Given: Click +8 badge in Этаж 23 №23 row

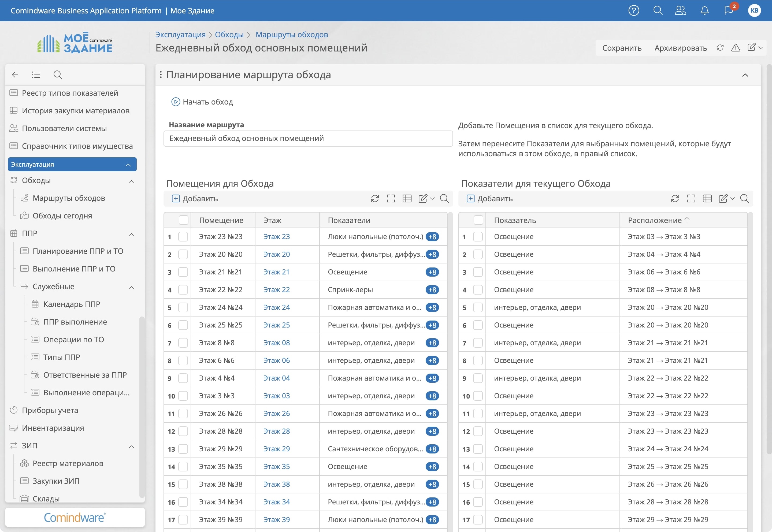Looking at the screenshot, I should [x=432, y=237].
